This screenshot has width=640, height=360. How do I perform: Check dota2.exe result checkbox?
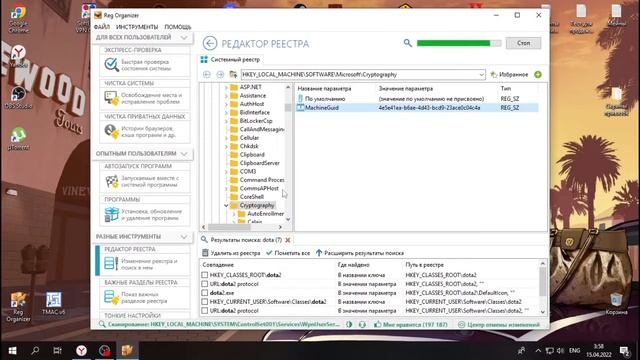[204, 293]
